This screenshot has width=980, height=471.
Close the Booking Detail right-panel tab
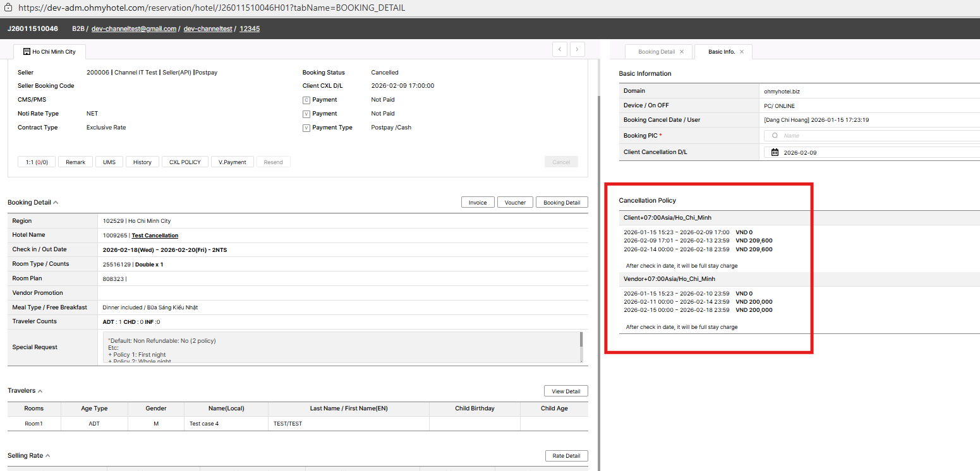point(682,52)
